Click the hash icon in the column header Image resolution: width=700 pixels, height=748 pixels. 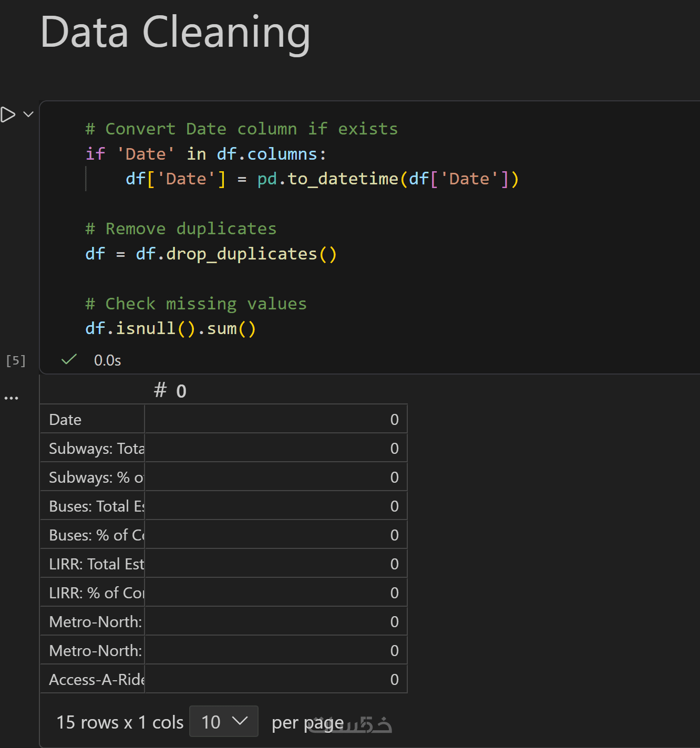point(160,390)
